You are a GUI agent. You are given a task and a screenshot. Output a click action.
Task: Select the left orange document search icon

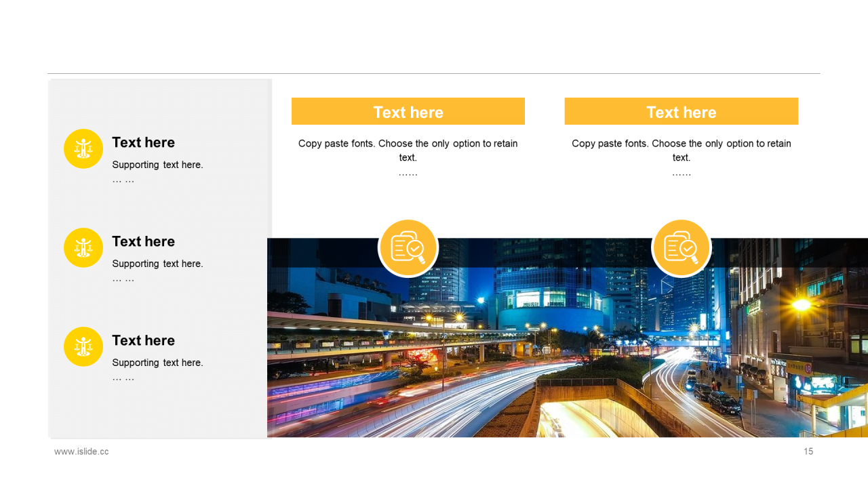point(408,248)
